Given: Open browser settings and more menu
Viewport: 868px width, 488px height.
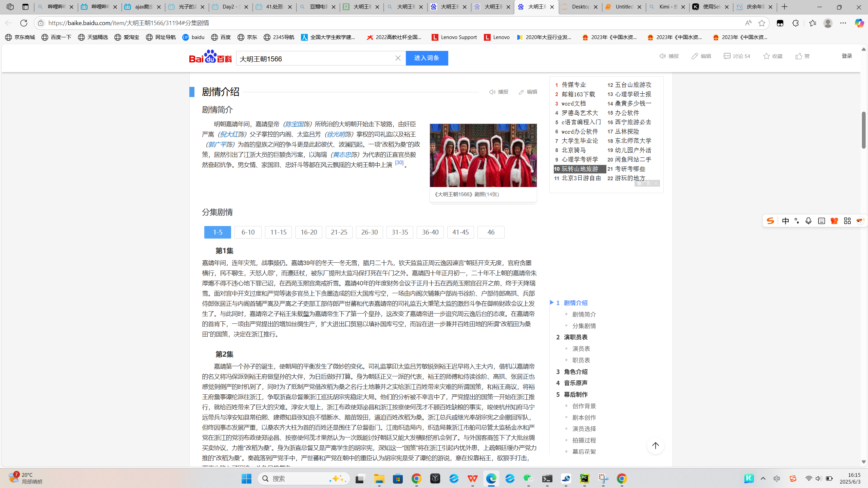Looking at the screenshot, I should [x=843, y=23].
